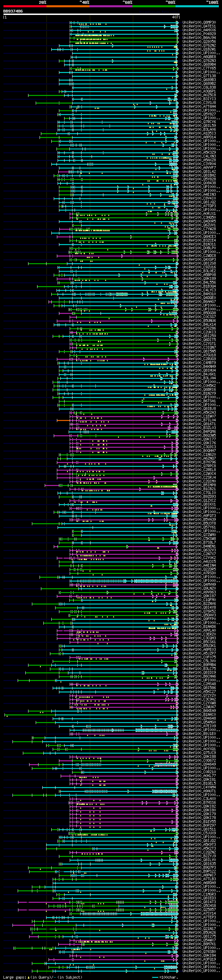Screen dimensions: 222x980
Task: Click the red 20% identity scale segment
Action: point(25,6)
